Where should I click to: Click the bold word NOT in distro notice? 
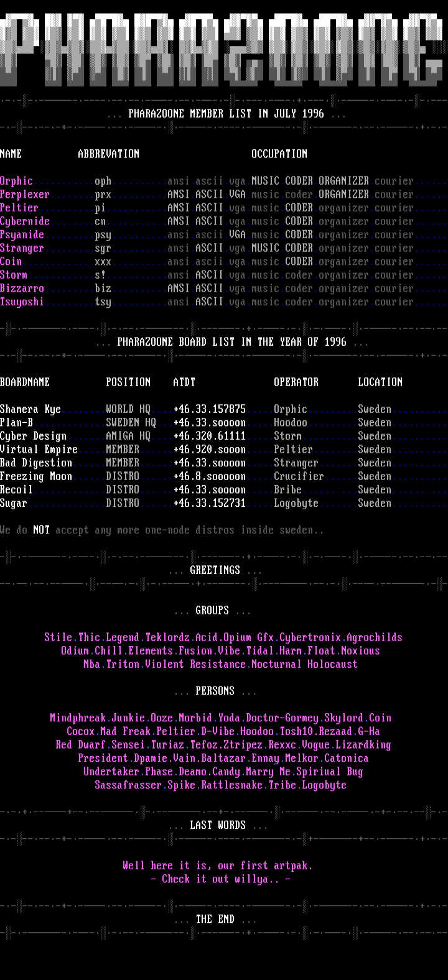[41, 530]
